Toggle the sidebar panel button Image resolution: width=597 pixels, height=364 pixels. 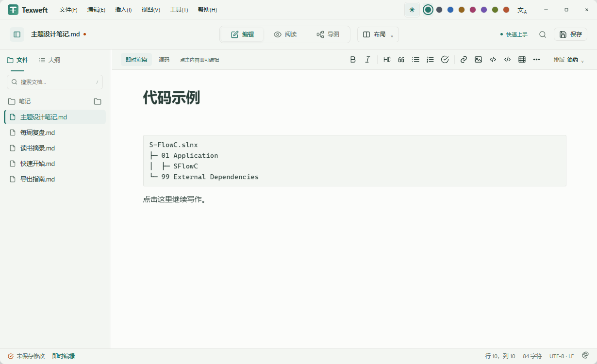click(17, 34)
